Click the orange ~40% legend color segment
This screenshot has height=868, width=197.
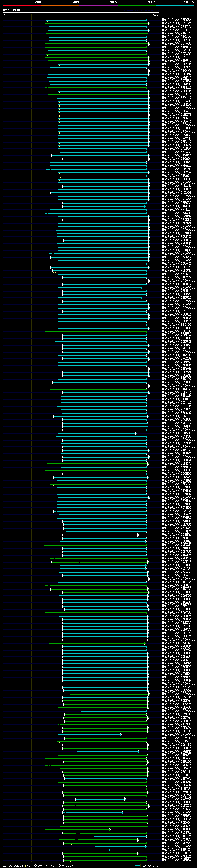pyautogui.click(x=61, y=6)
